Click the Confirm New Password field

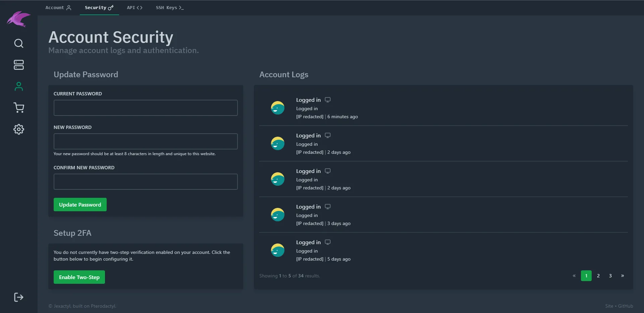145,181
